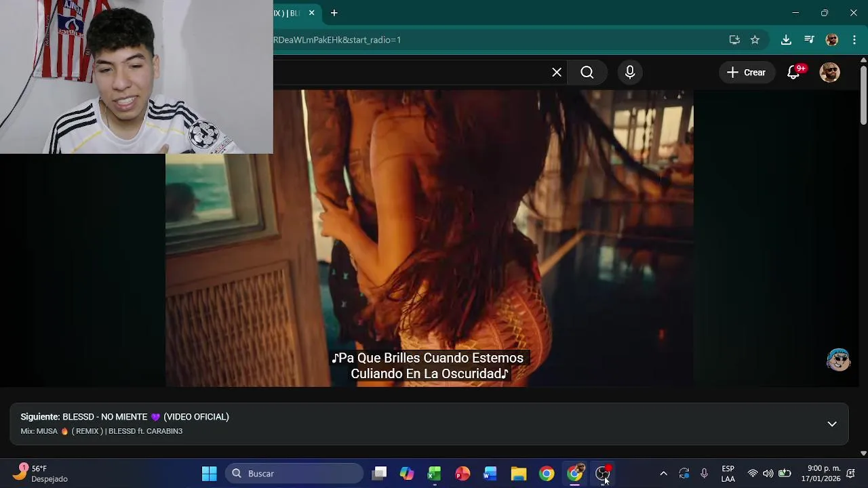Image resolution: width=868 pixels, height=488 pixels.
Task: Open Wi-Fi network settings in tray
Action: click(x=753, y=474)
